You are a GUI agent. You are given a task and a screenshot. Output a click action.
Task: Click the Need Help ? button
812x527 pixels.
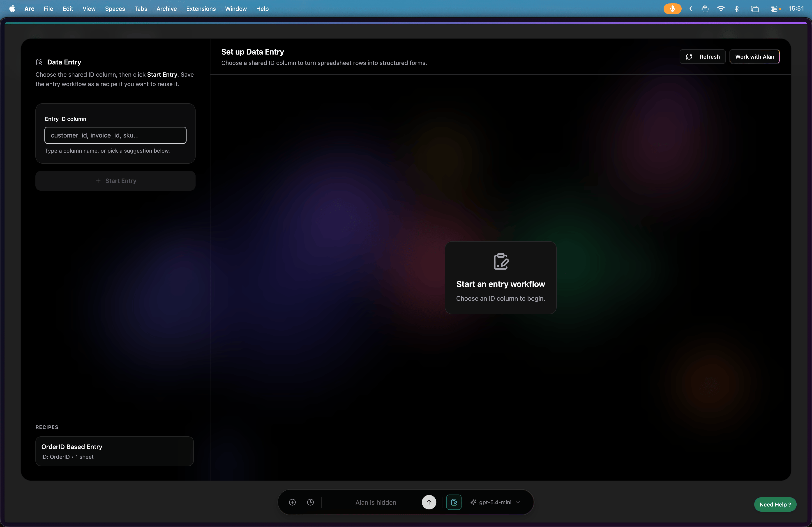click(775, 504)
